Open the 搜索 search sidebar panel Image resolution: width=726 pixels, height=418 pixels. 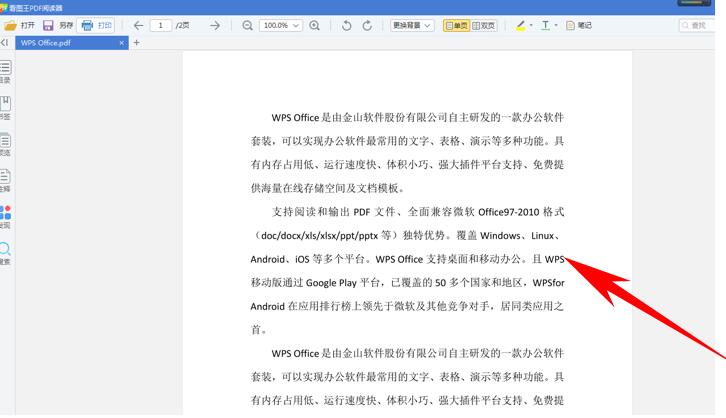[x=5, y=253]
